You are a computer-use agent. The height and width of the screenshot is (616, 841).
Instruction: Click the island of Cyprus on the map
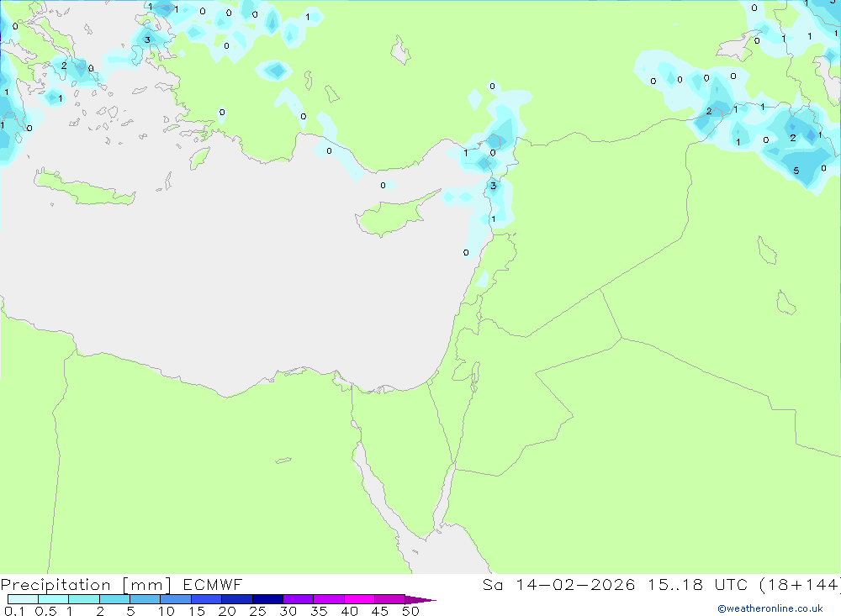394,214
